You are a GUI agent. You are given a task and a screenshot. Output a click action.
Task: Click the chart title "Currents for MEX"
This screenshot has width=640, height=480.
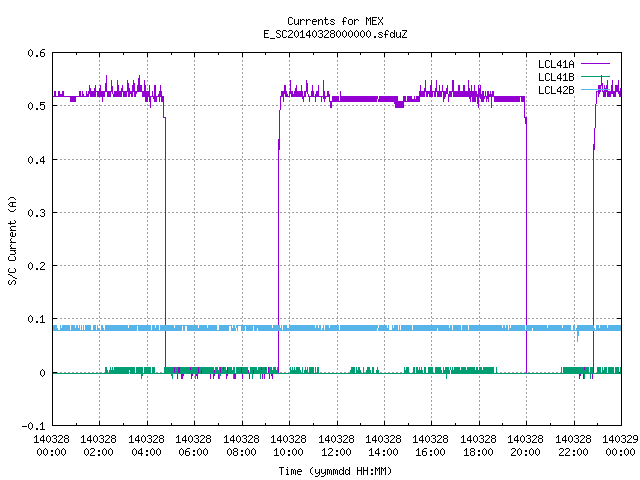pos(335,21)
